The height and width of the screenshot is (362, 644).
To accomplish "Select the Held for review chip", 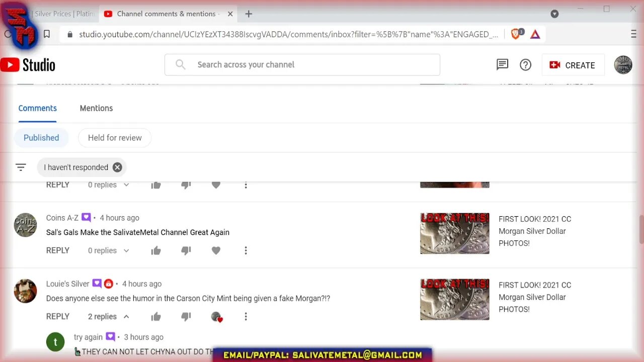I will point(115,138).
